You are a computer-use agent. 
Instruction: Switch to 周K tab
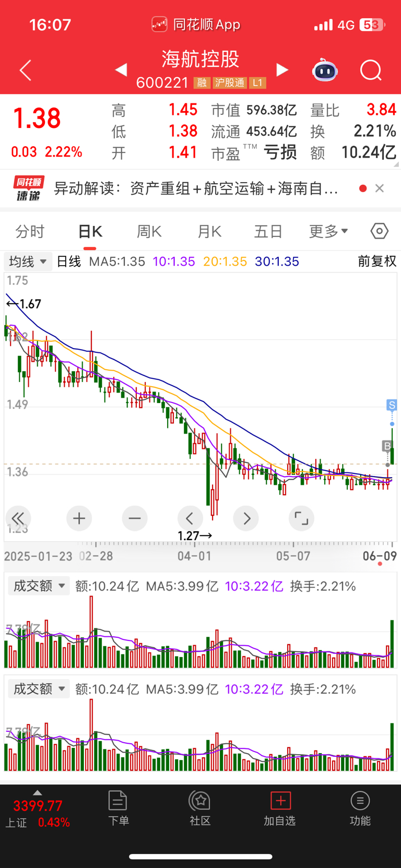click(149, 231)
